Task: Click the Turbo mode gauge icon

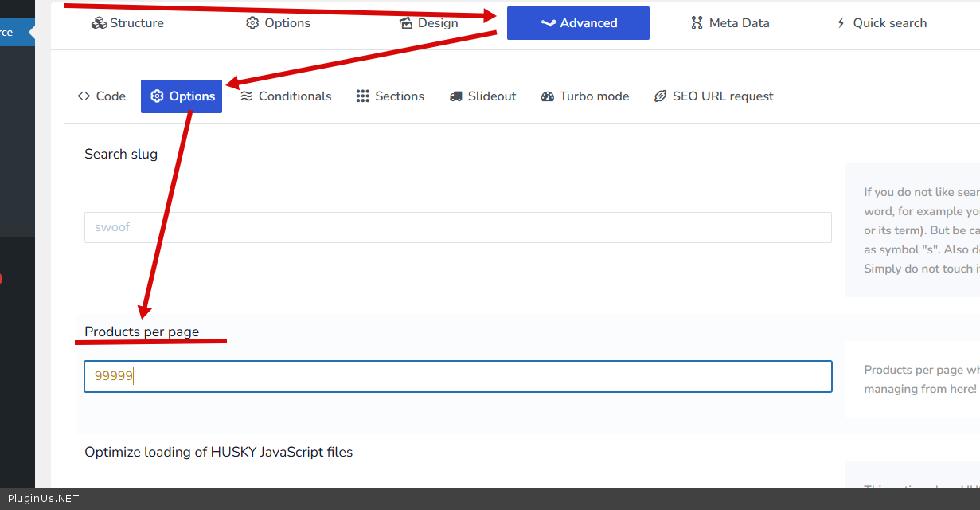Action: click(x=548, y=96)
